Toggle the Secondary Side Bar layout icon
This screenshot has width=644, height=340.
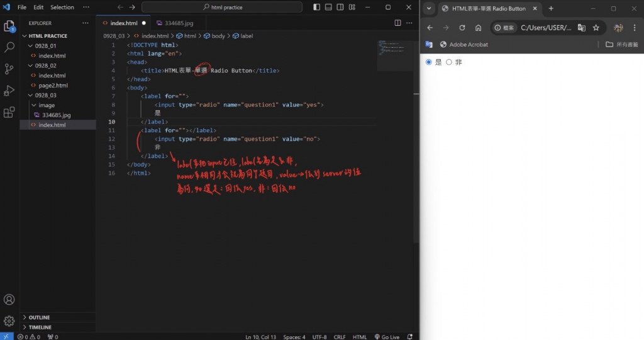click(x=340, y=7)
